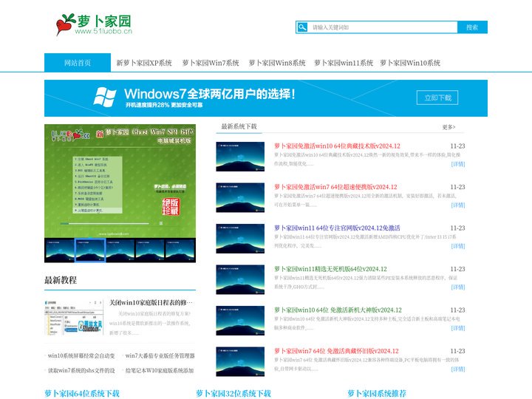Click the 萝卜家园32位系统下载 heading
532x399 pixels.
(x=233, y=394)
